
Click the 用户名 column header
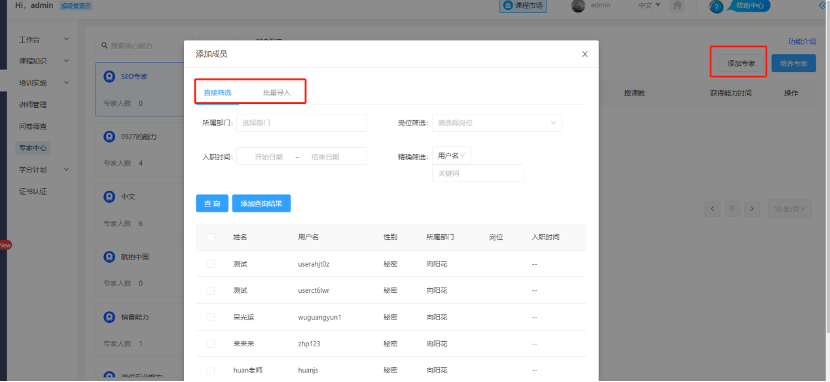309,237
